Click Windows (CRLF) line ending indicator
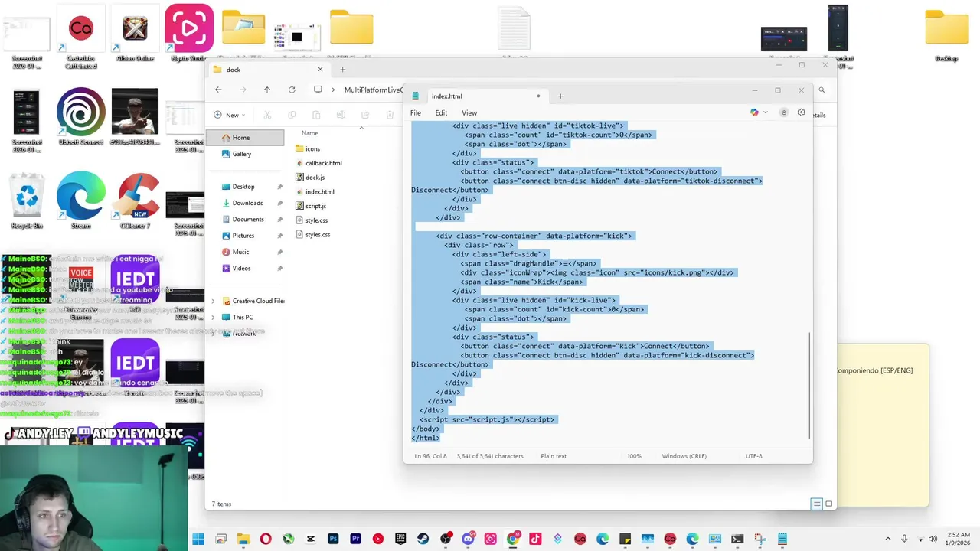This screenshot has height=551, width=980. [684, 456]
